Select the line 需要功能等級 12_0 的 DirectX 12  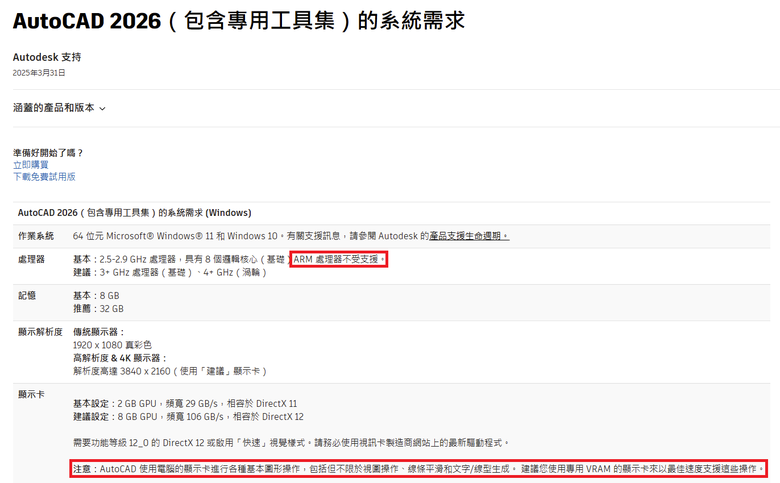pos(292,443)
